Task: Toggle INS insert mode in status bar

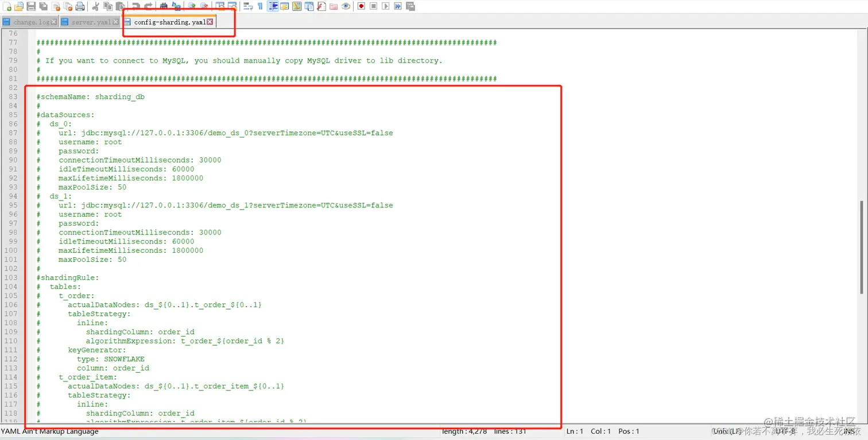Action: [849, 431]
